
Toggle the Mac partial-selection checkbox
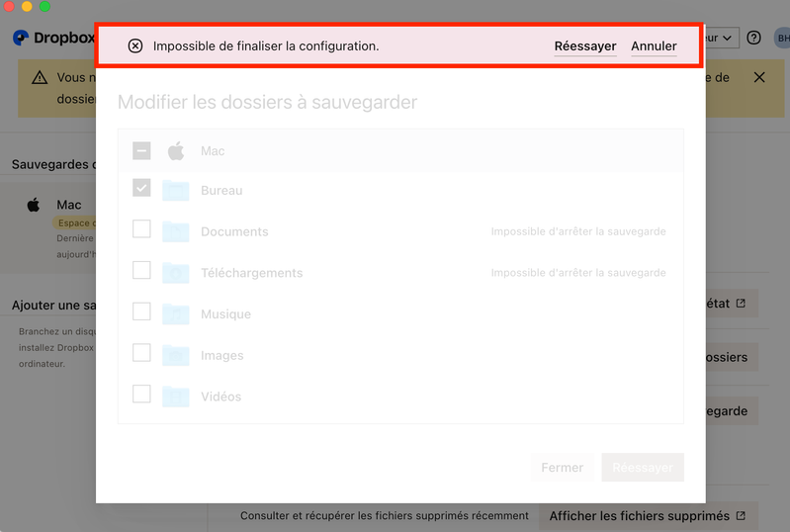pos(141,150)
